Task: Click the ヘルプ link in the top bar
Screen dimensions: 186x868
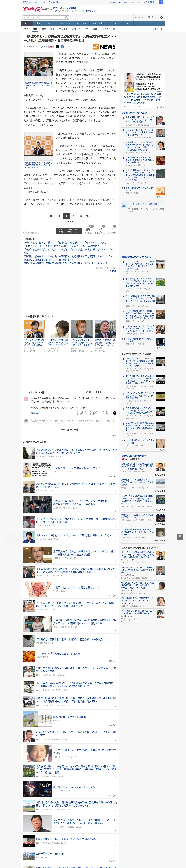Action: (x=127, y=2)
